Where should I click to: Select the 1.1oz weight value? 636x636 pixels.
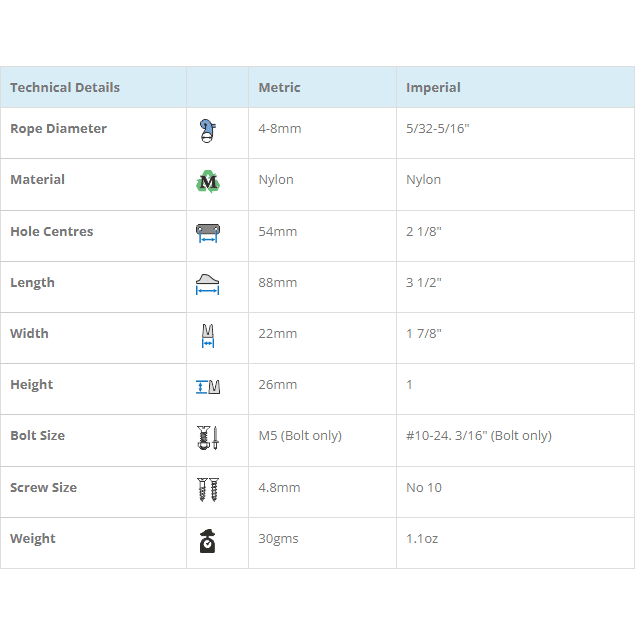422,539
